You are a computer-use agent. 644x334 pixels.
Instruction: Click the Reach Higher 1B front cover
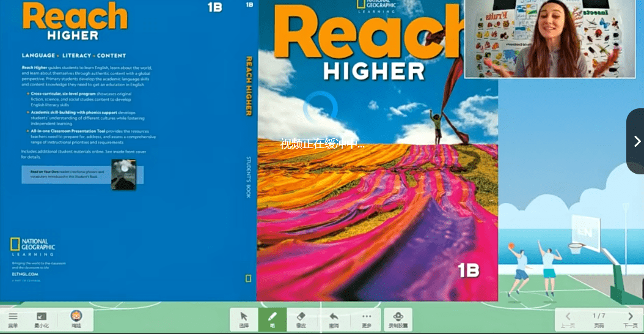(x=377, y=150)
